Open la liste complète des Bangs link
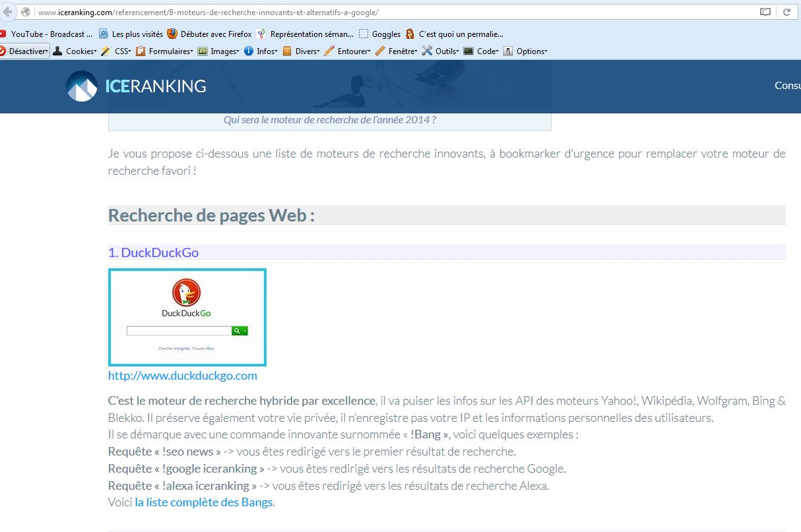Image resolution: width=801 pixels, height=532 pixels. (204, 502)
